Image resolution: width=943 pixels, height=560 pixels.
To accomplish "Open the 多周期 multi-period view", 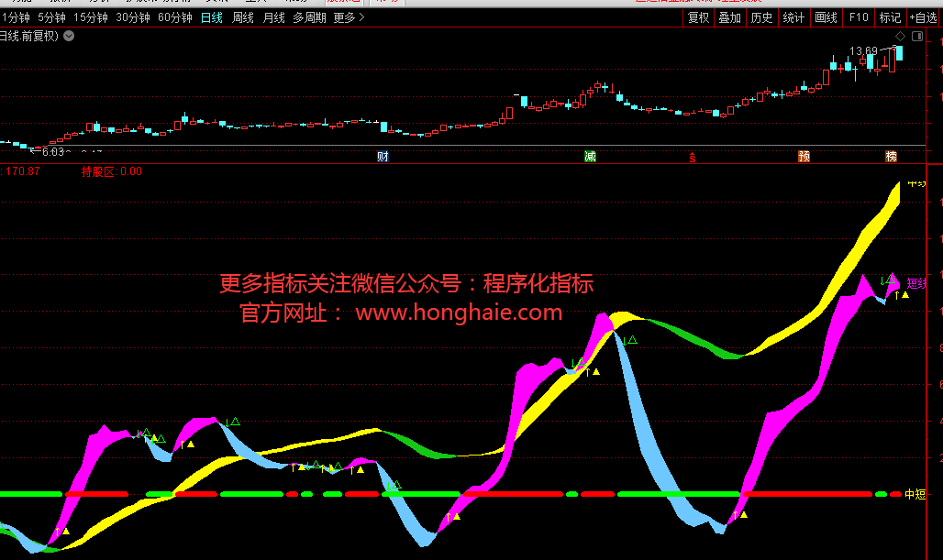I will pyautogui.click(x=309, y=17).
